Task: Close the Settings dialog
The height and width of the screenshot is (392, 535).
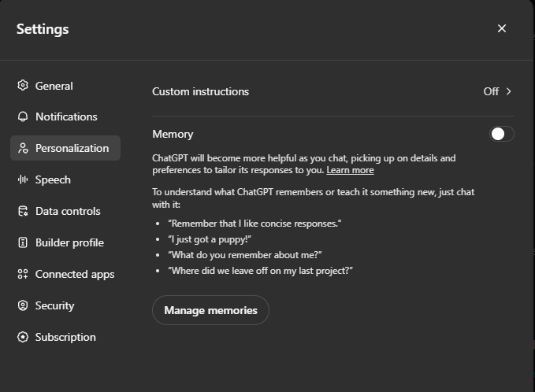Action: point(502,28)
